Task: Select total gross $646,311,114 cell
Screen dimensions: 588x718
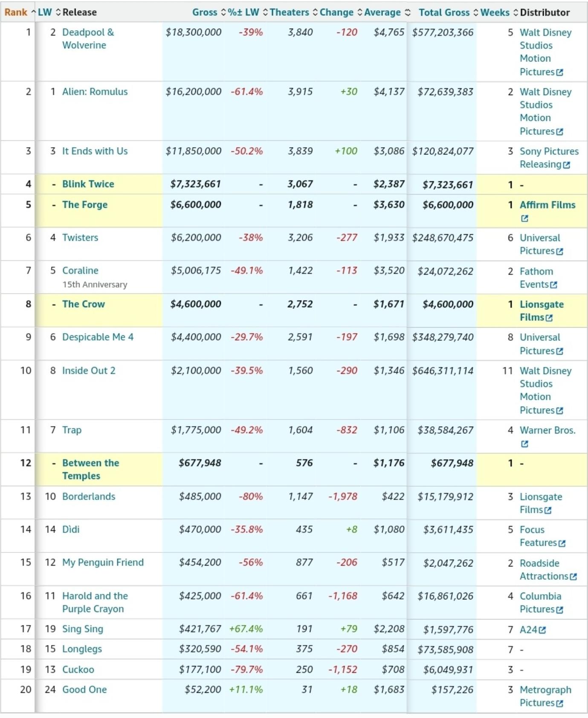Action: [443, 370]
